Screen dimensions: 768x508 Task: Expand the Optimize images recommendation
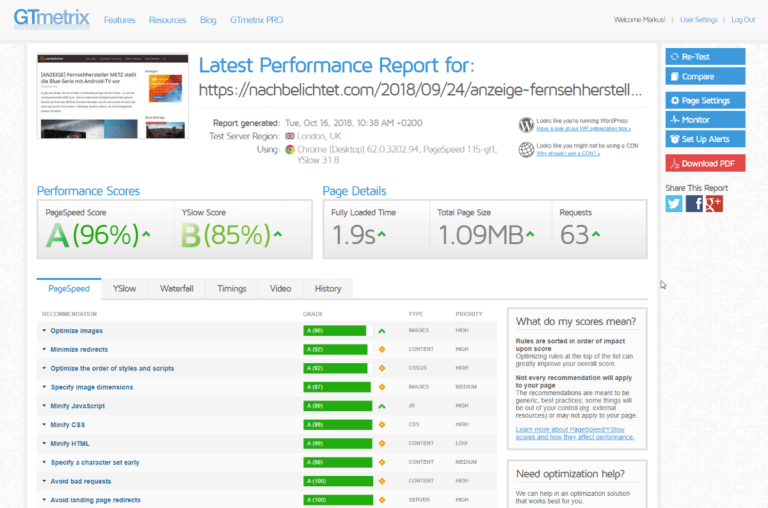tap(76, 331)
